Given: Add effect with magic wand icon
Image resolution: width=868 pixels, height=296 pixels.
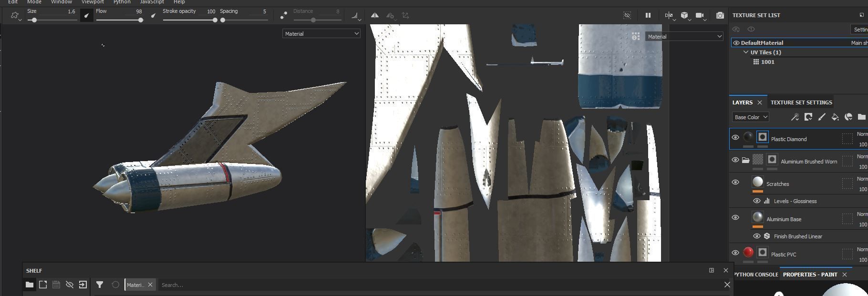Looking at the screenshot, I should (795, 117).
